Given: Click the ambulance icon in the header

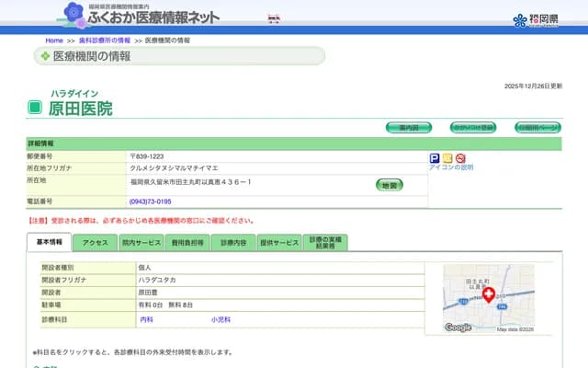Looking at the screenshot, I should click(273, 17).
